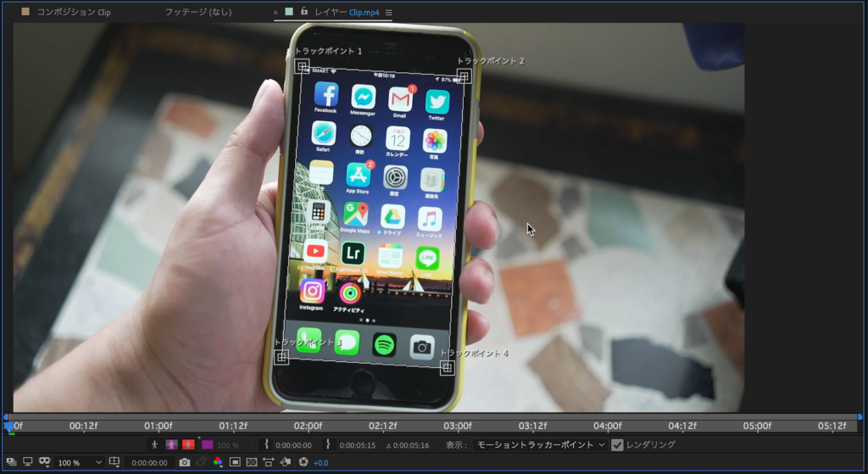Click the time navigator end handle
The height and width of the screenshot is (474, 868).
click(860, 416)
